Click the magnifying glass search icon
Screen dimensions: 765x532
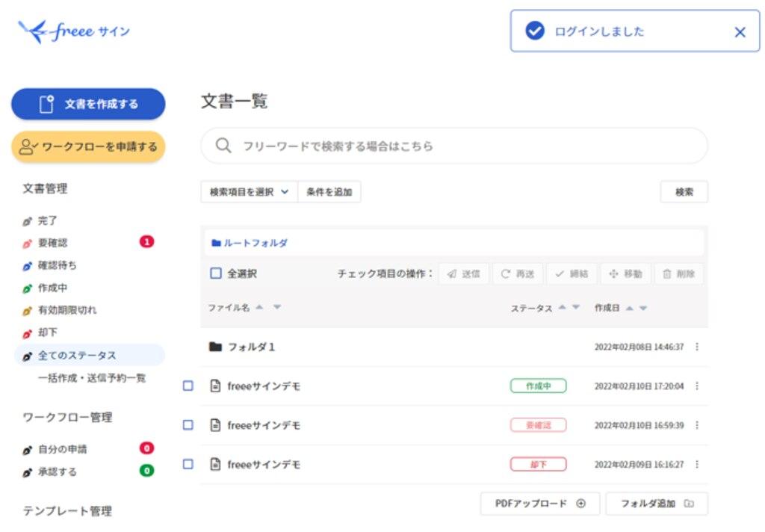[x=223, y=146]
